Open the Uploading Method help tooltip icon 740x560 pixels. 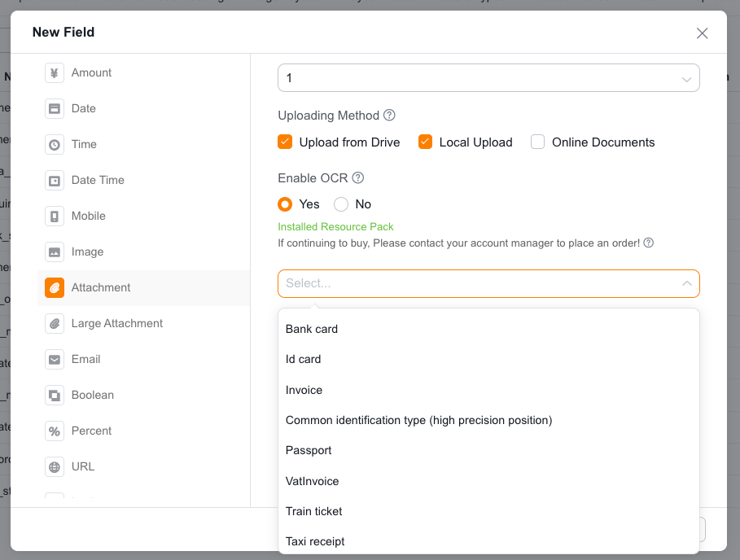pos(389,115)
